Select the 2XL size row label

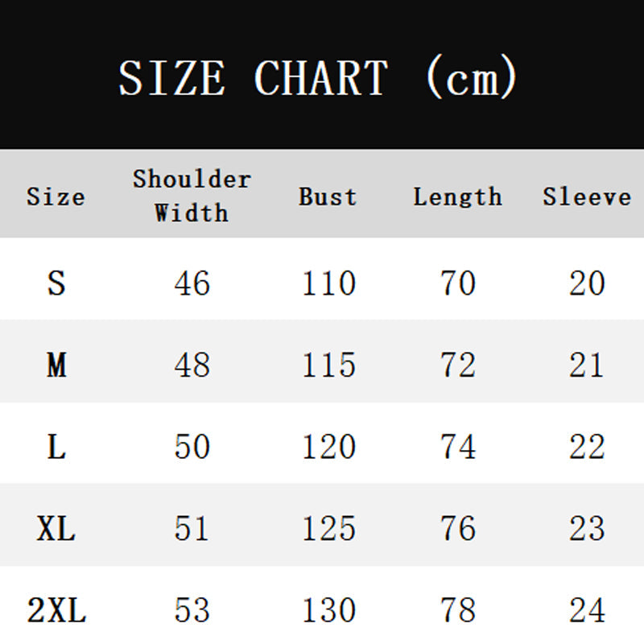point(56,611)
